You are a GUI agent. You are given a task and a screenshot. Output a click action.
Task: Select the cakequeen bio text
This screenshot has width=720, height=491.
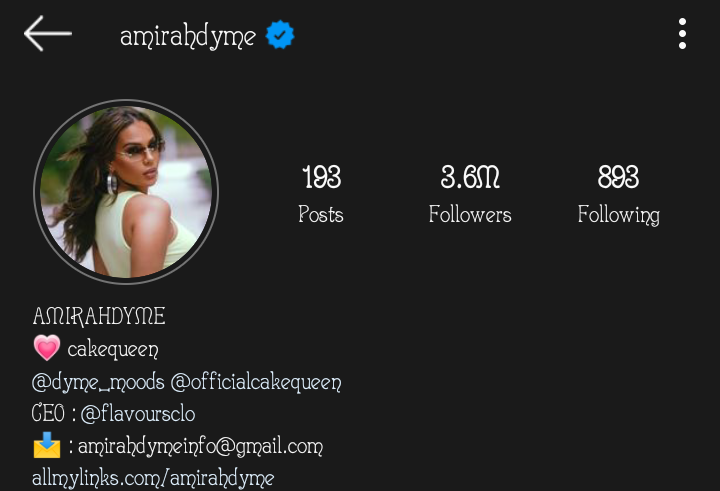[x=113, y=350]
